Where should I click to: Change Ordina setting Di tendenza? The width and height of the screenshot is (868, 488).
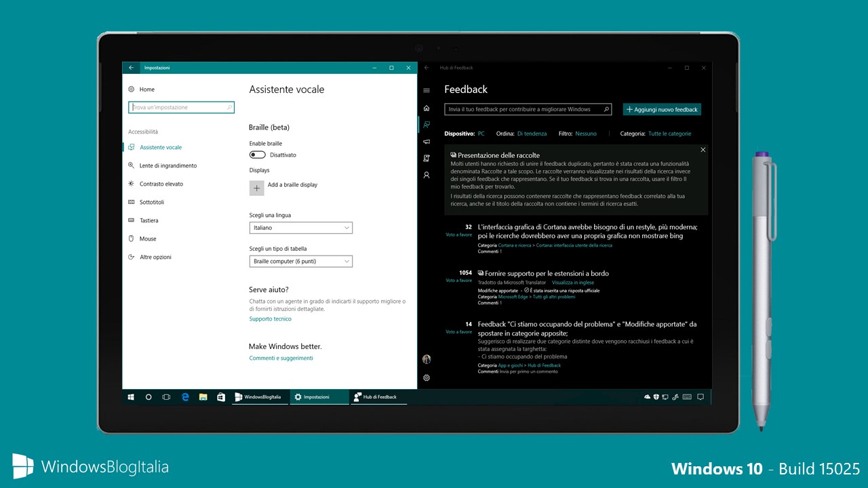(x=532, y=134)
